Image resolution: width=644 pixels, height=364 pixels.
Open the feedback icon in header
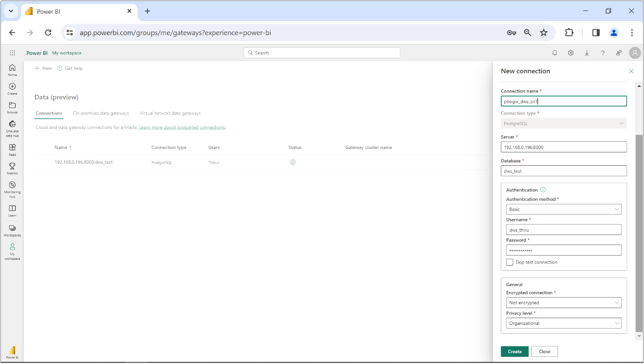[619, 53]
